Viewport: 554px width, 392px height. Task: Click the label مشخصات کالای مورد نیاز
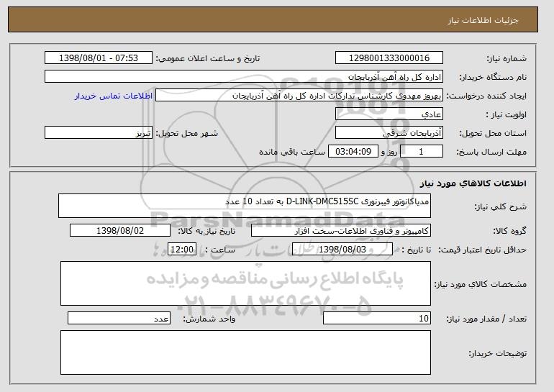point(481,284)
